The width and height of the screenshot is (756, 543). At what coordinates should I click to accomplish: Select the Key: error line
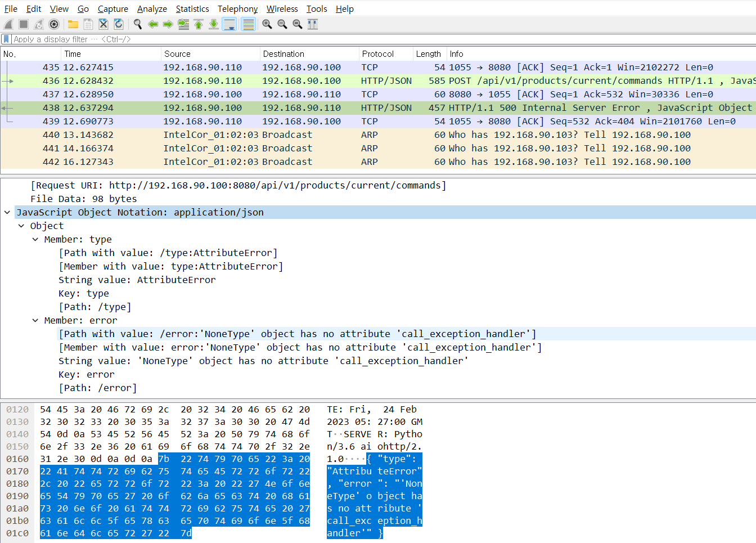click(87, 375)
